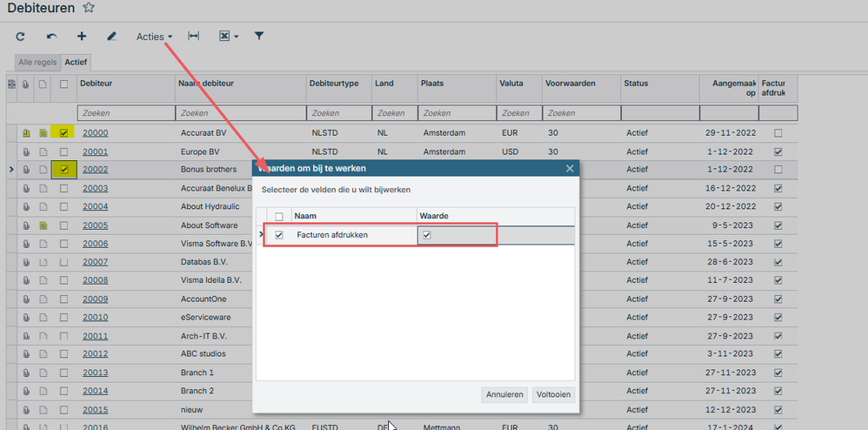The width and height of the screenshot is (868, 430).
Task: Uncheck the row checkbox for 20000
Action: tap(63, 133)
